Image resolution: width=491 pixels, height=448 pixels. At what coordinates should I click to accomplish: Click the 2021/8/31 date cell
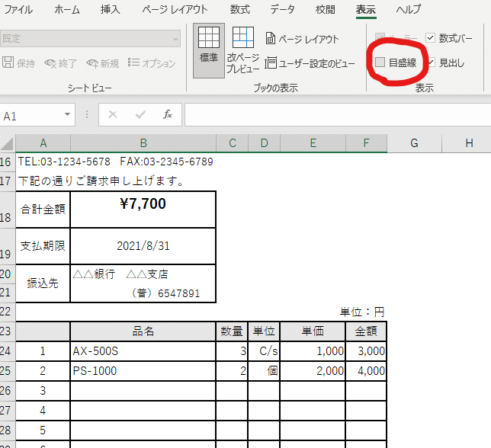point(143,246)
